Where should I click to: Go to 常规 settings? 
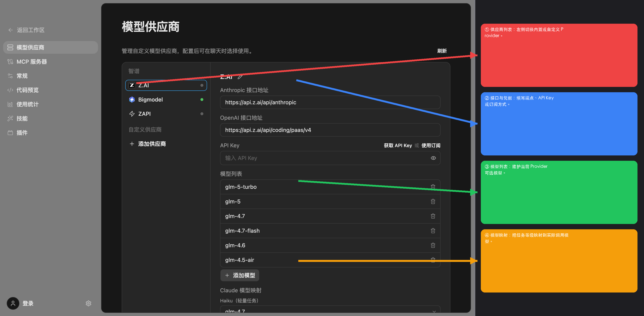[51, 76]
